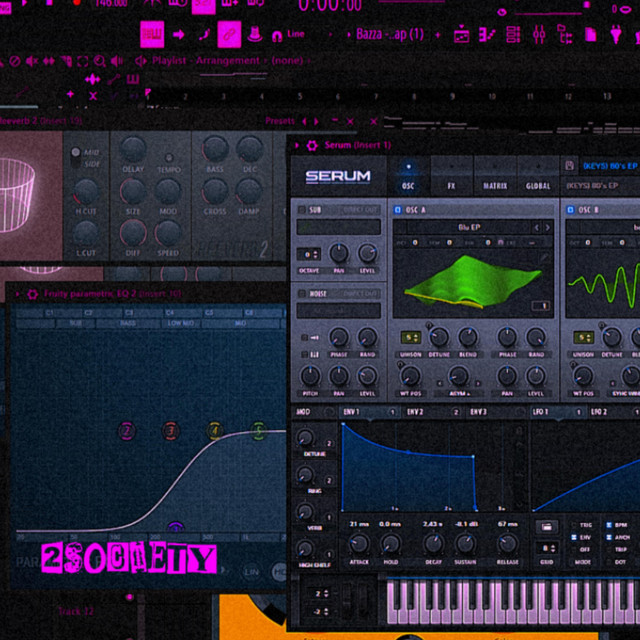Select next wavetable after Blu EP
The image size is (640, 640).
coord(547,227)
